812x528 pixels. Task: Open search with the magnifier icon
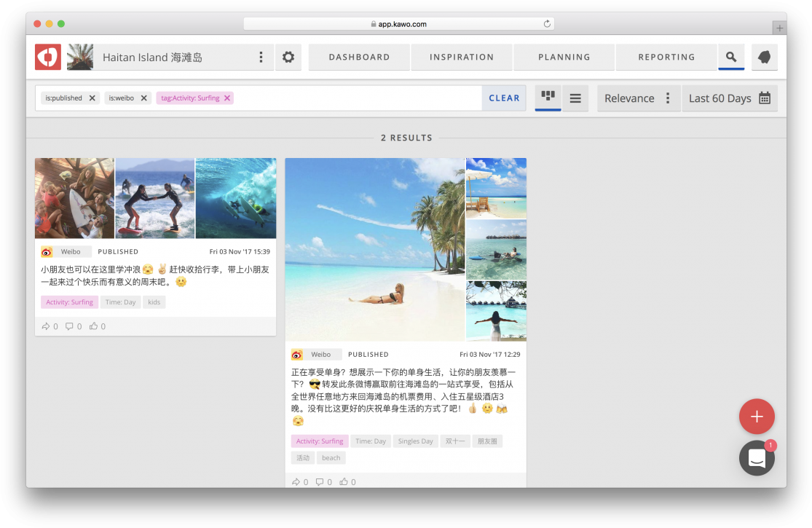click(x=731, y=57)
